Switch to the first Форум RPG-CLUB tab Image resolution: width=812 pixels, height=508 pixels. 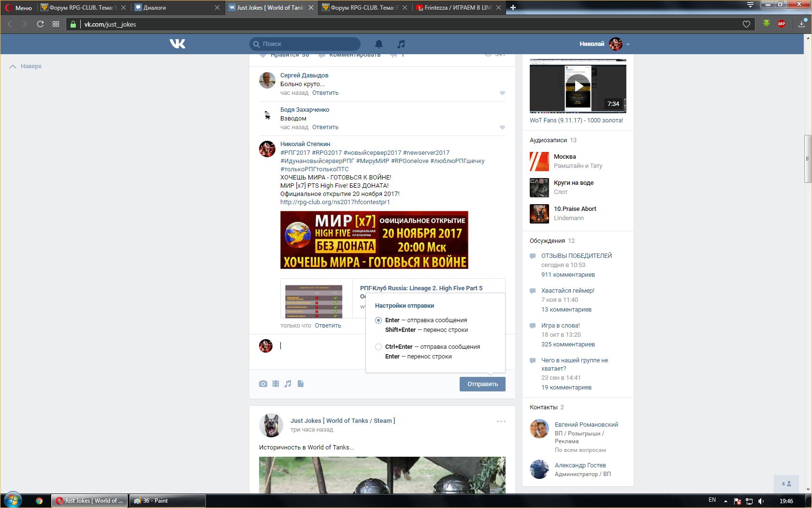pos(82,7)
